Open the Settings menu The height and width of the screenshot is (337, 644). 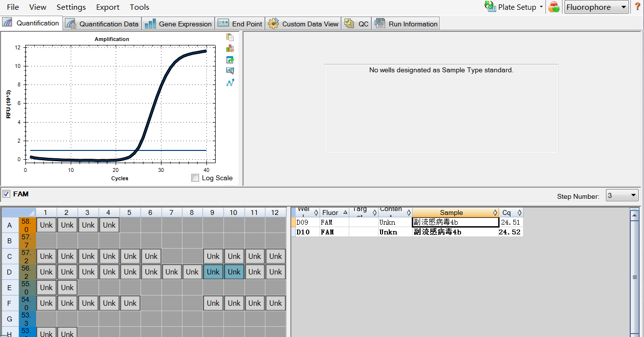pos(71,7)
